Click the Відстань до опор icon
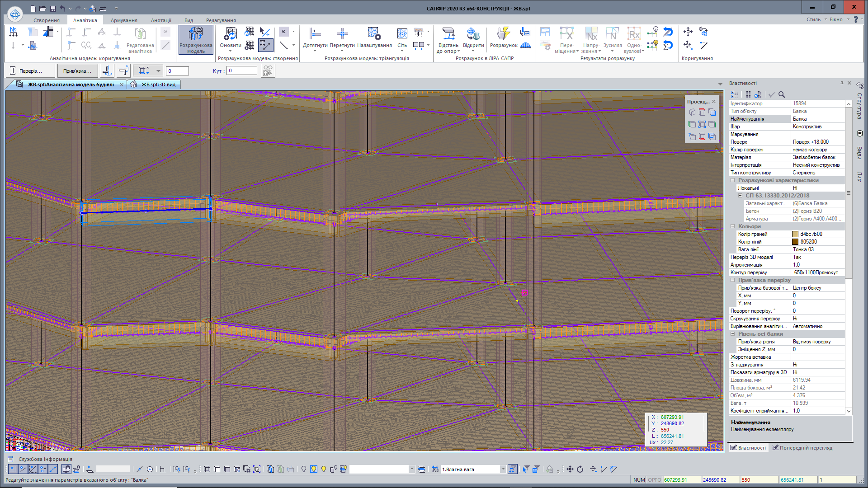This screenshot has height=488, width=868. (448, 34)
